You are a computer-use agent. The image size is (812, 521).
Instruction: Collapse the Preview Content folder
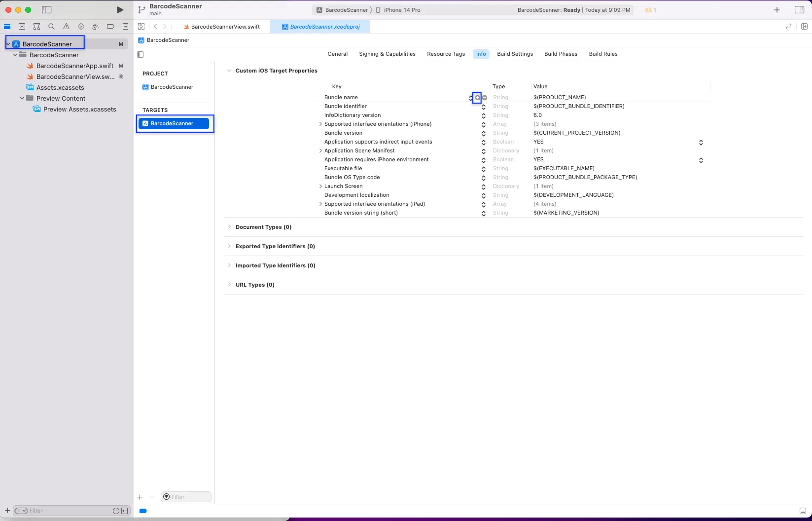22,98
